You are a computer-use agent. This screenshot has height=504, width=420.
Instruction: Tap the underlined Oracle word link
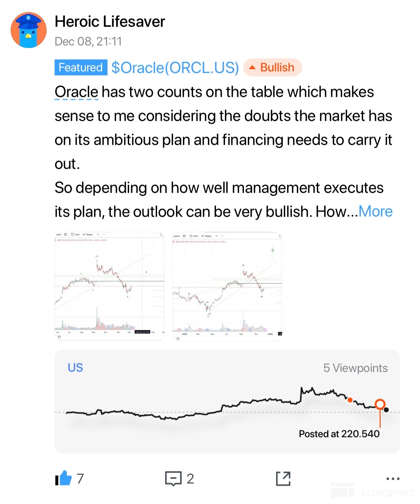(x=77, y=92)
